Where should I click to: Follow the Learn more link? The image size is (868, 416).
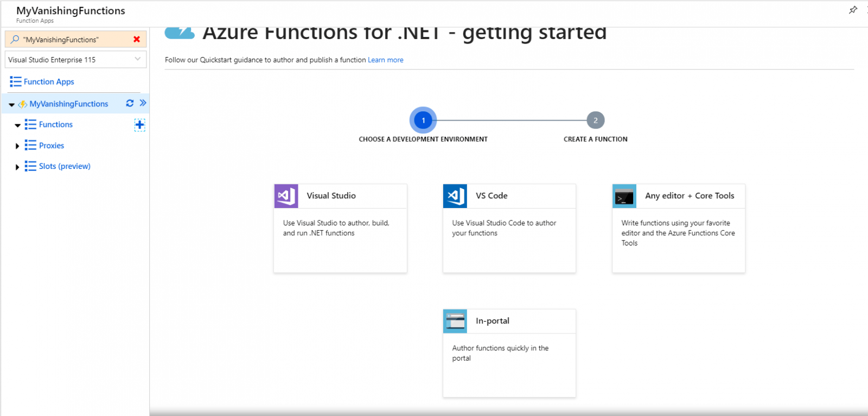coord(386,60)
